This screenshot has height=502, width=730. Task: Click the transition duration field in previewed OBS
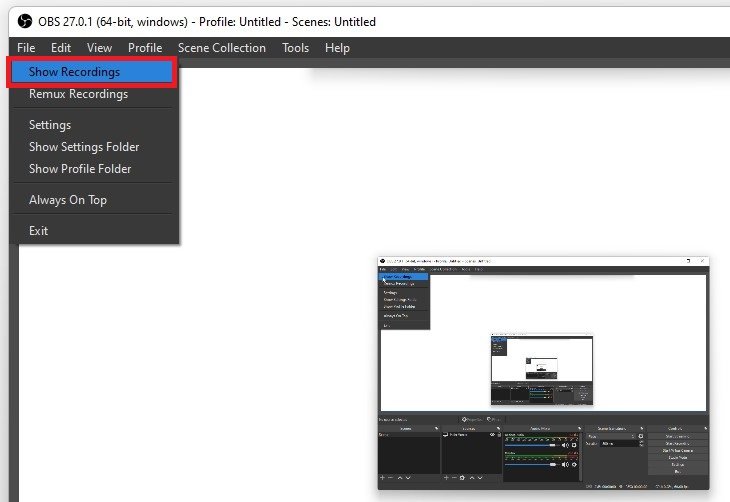(619, 444)
